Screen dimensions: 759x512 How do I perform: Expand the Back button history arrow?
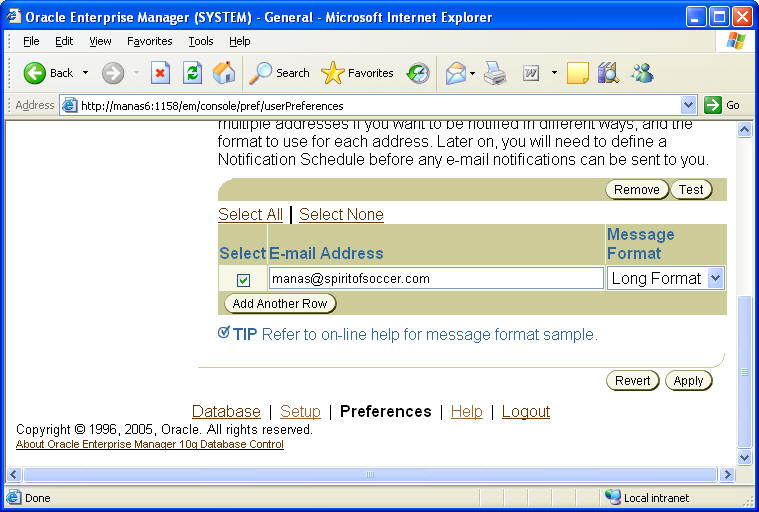pyautogui.click(x=86, y=73)
